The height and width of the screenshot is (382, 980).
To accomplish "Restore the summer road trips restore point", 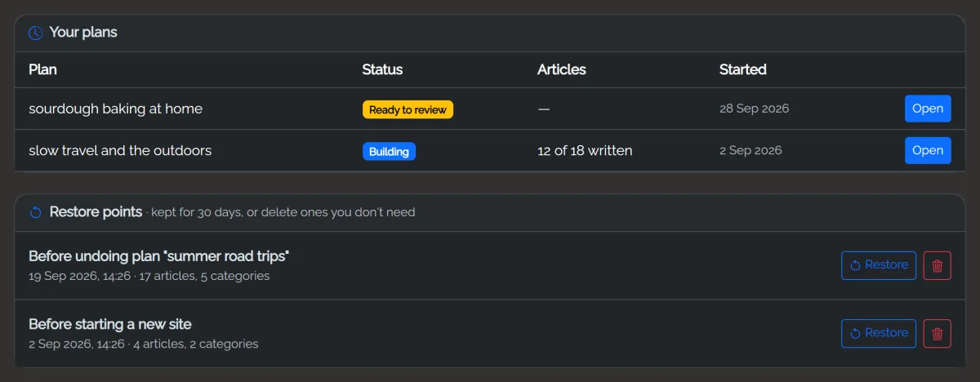I will tap(879, 265).
